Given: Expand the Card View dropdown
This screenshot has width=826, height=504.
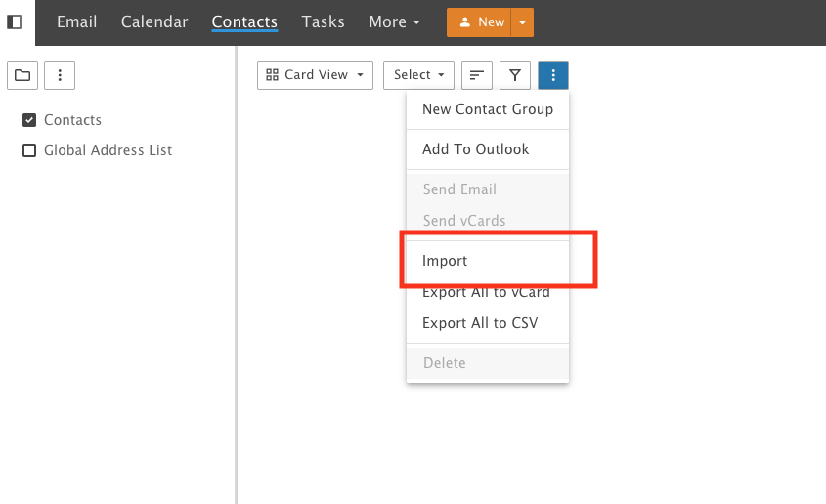Looking at the screenshot, I should 315,75.
